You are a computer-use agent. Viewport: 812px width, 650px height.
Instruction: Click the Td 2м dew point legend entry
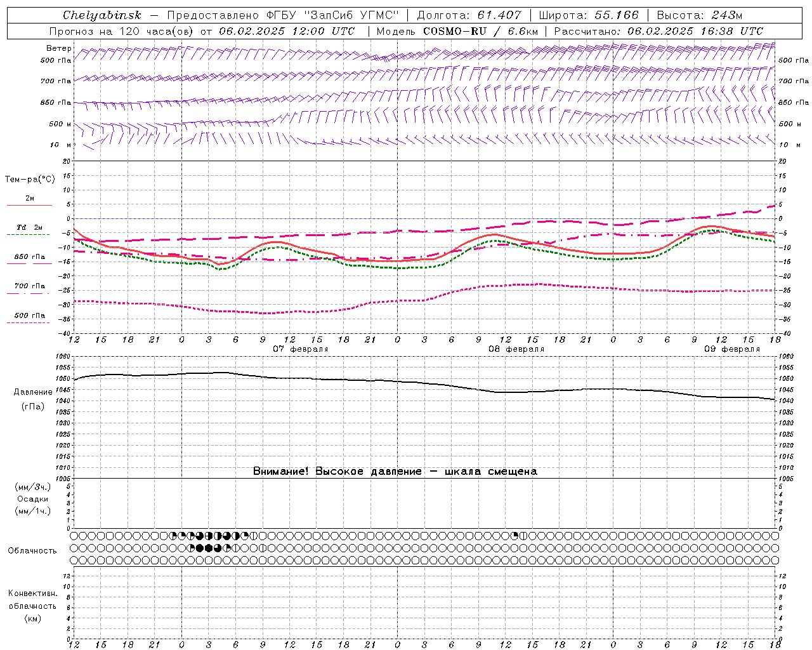click(x=30, y=227)
